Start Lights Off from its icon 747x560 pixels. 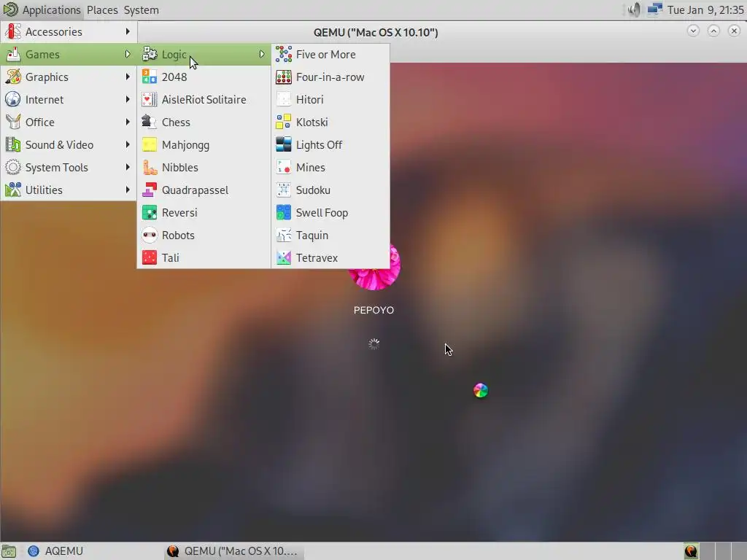(284, 145)
